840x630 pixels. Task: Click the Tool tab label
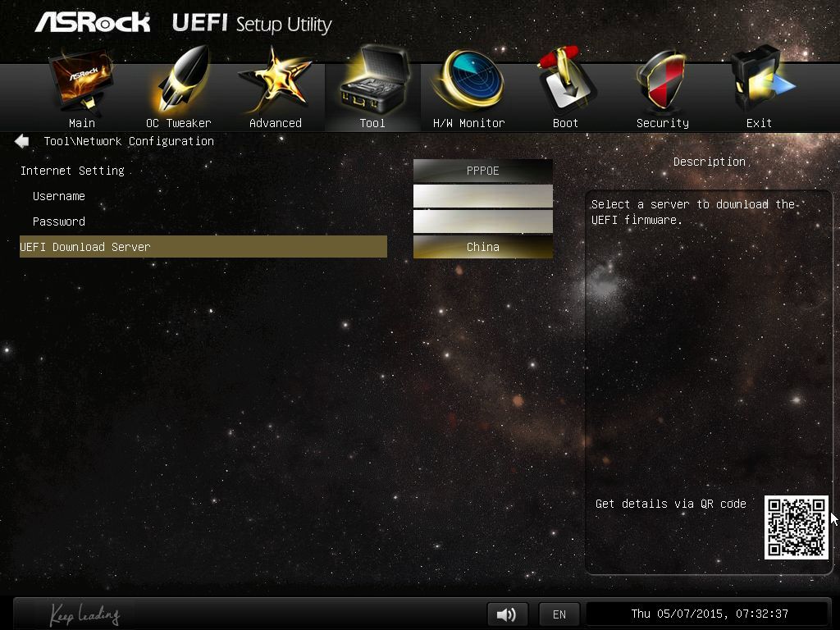click(372, 123)
